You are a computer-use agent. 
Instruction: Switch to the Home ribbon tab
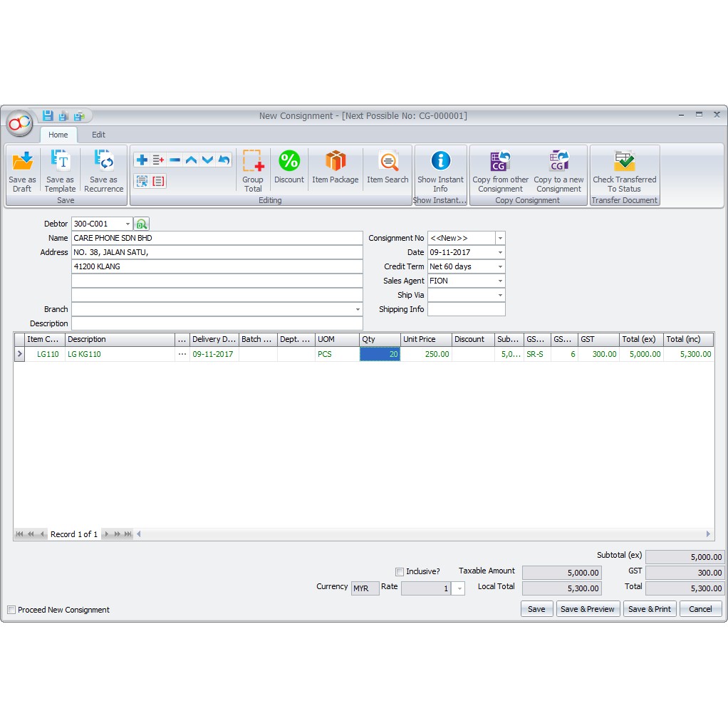(x=58, y=135)
